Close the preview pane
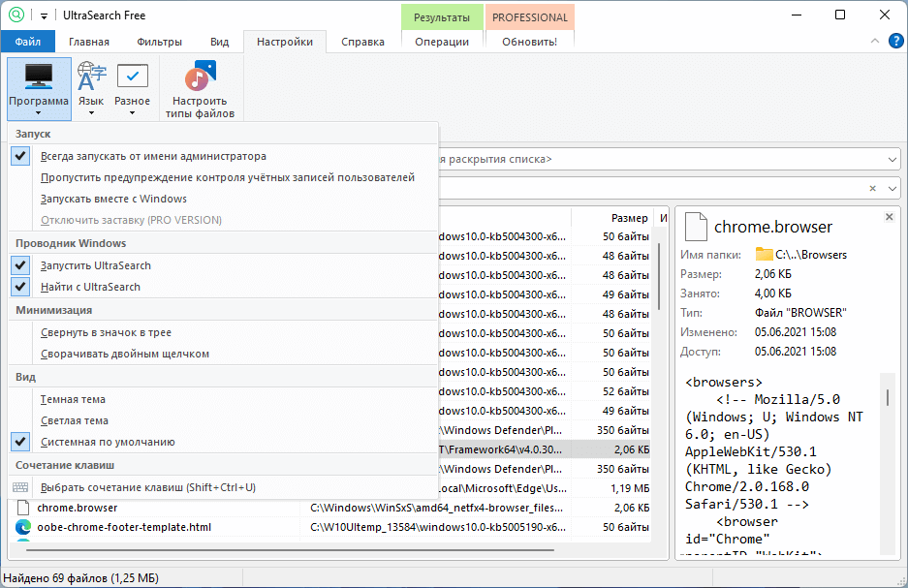This screenshot has height=588, width=908. point(889,217)
